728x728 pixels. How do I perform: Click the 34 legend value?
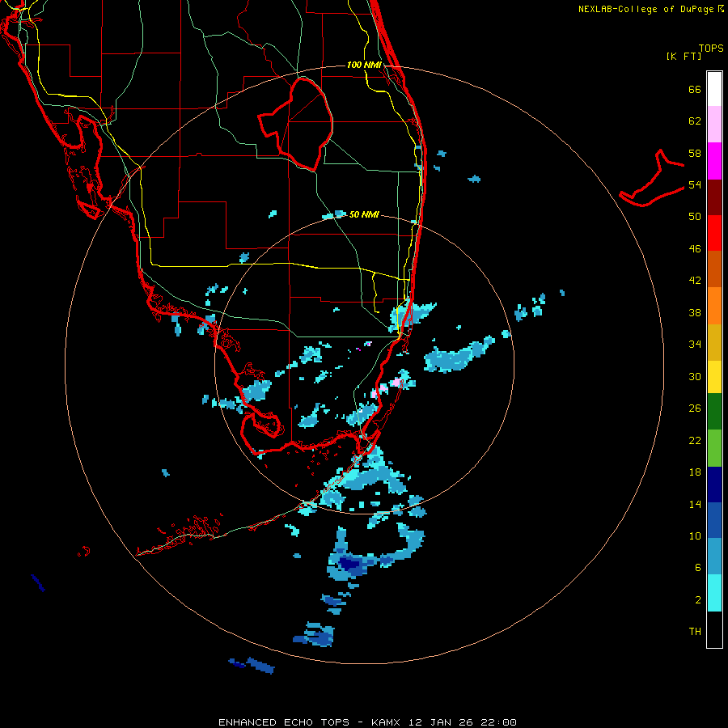[695, 345]
